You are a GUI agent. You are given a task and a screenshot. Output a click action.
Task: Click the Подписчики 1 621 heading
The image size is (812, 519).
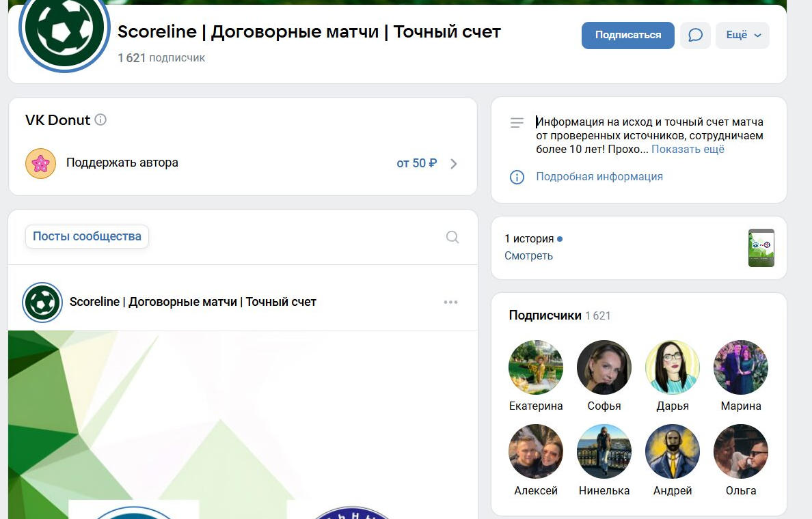559,315
